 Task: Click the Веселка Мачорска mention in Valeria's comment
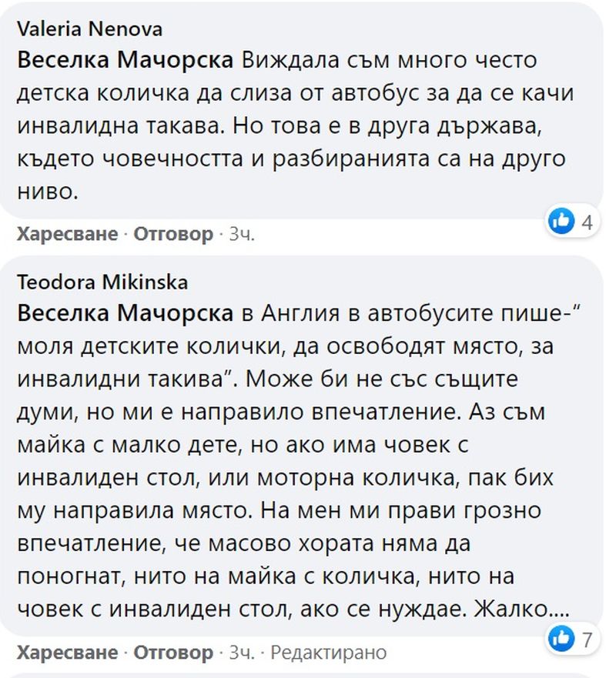[x=125, y=60]
